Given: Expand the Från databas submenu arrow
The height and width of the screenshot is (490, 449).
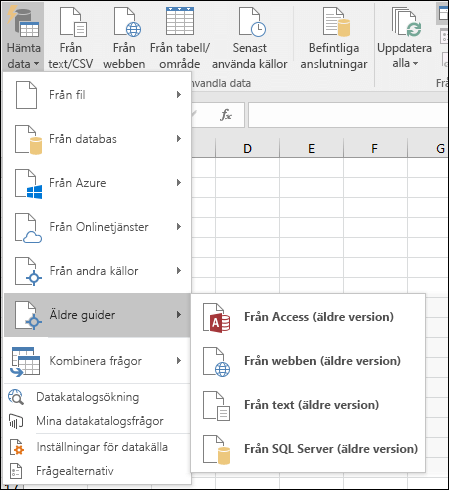Looking at the screenshot, I should point(179,139).
